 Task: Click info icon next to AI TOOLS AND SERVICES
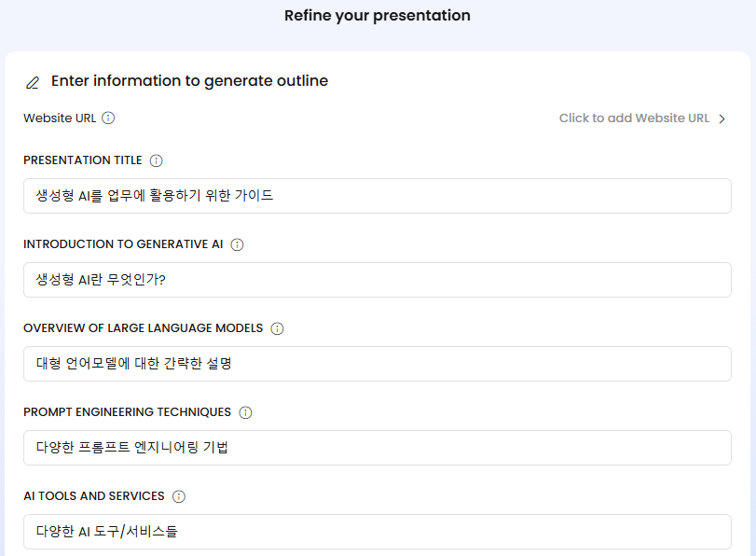click(x=179, y=496)
